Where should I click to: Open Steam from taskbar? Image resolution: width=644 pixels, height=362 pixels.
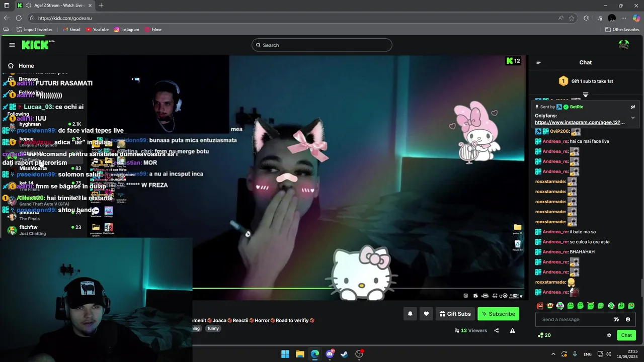point(344,354)
